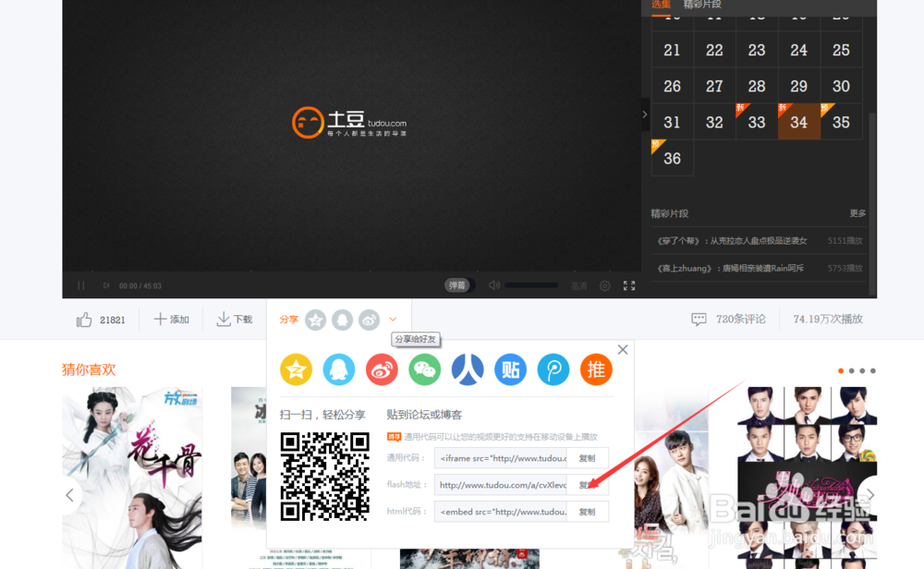924x569 pixels.
Task: Share the video to QQ Zone
Action: 296,369
